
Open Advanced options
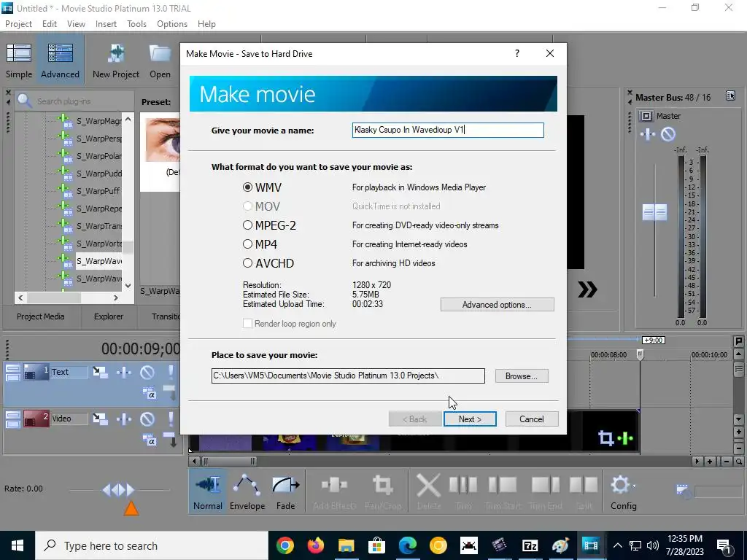[497, 305]
